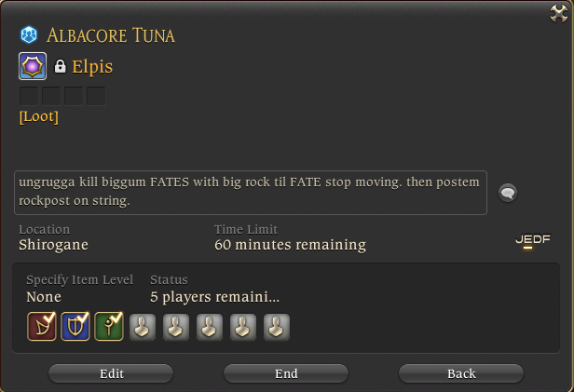Select the blue tank role slot
The height and width of the screenshot is (392, 574).
point(75,327)
